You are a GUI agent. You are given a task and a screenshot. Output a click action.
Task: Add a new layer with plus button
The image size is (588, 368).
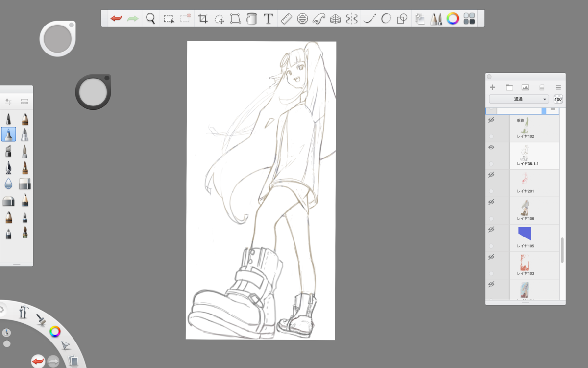493,88
